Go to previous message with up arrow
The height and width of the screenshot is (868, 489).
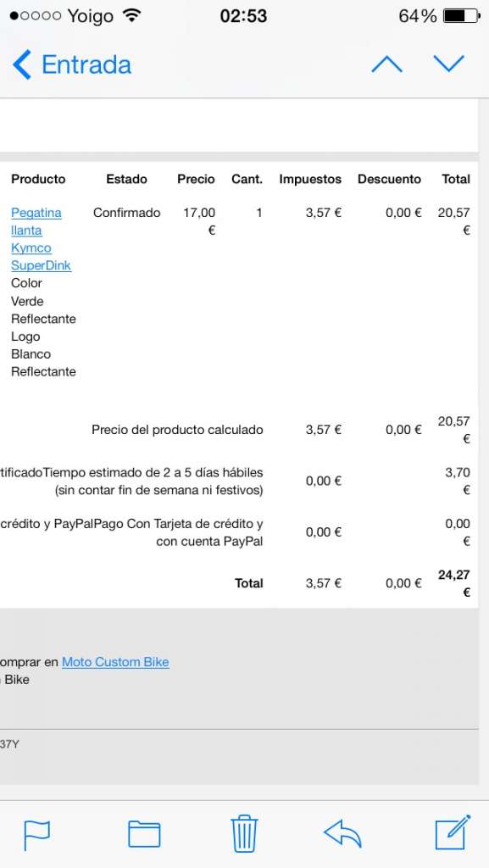(x=386, y=64)
